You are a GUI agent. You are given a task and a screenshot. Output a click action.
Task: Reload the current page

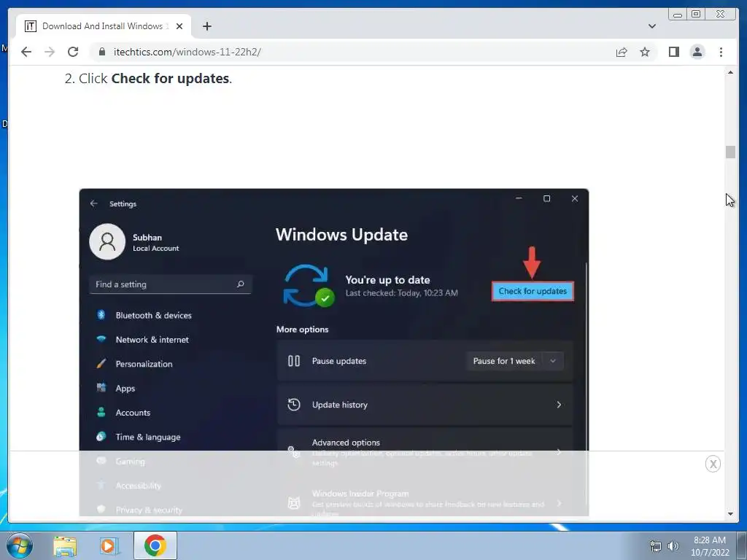tap(73, 52)
